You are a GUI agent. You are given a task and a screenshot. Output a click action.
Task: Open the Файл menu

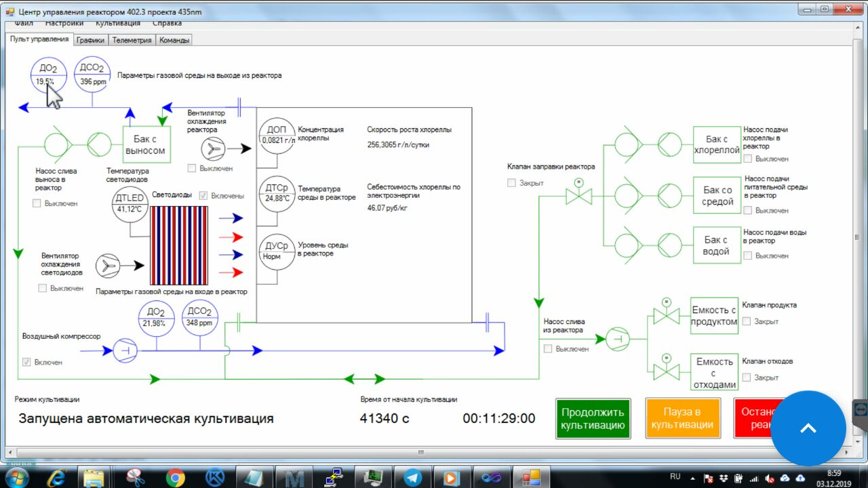[24, 23]
